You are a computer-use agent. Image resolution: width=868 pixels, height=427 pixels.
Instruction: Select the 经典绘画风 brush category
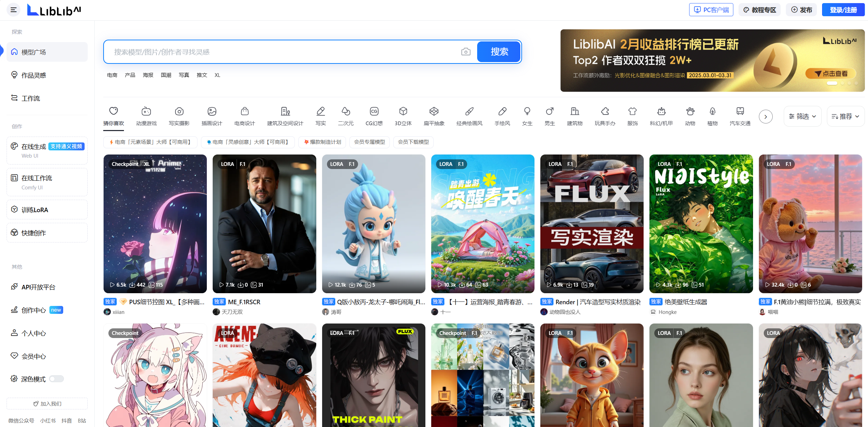pos(470,116)
